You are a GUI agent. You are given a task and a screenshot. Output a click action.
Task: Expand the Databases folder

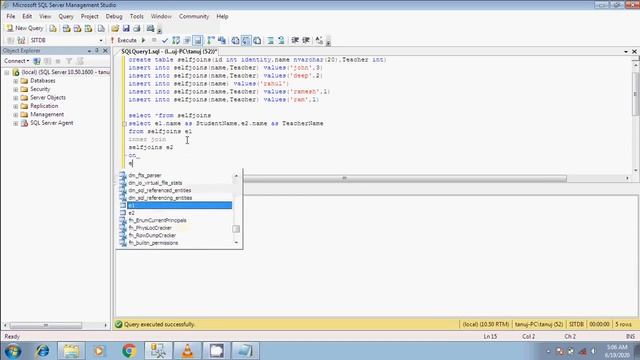coord(16,81)
